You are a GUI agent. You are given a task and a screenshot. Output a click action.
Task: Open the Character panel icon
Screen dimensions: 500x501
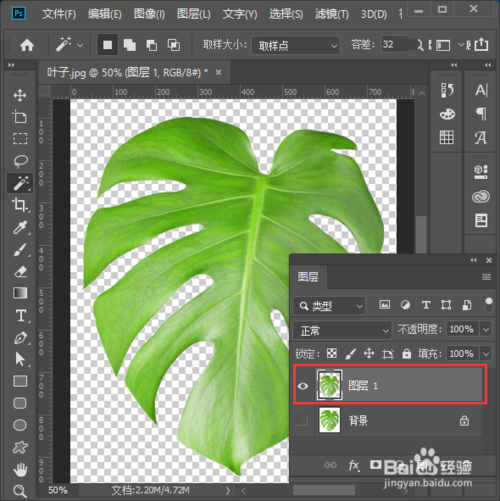point(481,90)
